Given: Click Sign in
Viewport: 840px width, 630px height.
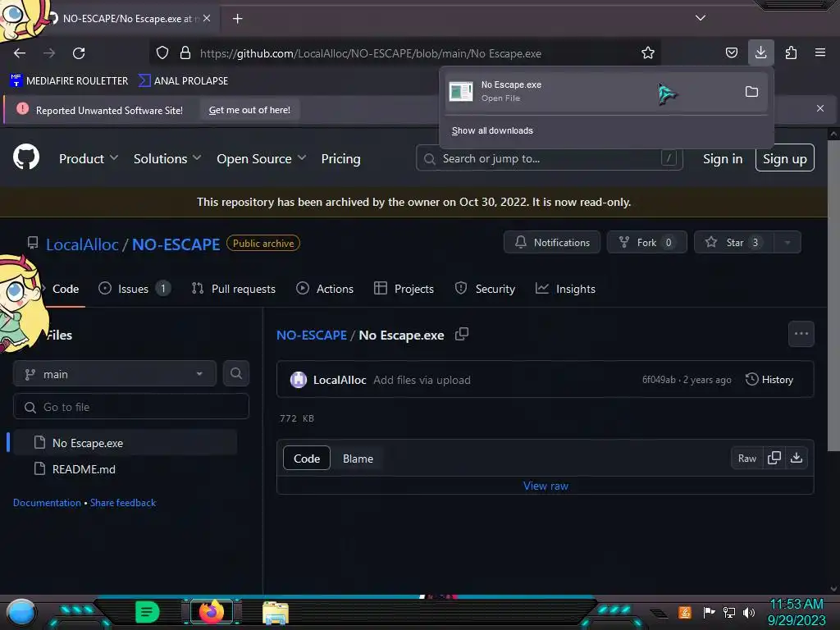Looking at the screenshot, I should click(723, 158).
